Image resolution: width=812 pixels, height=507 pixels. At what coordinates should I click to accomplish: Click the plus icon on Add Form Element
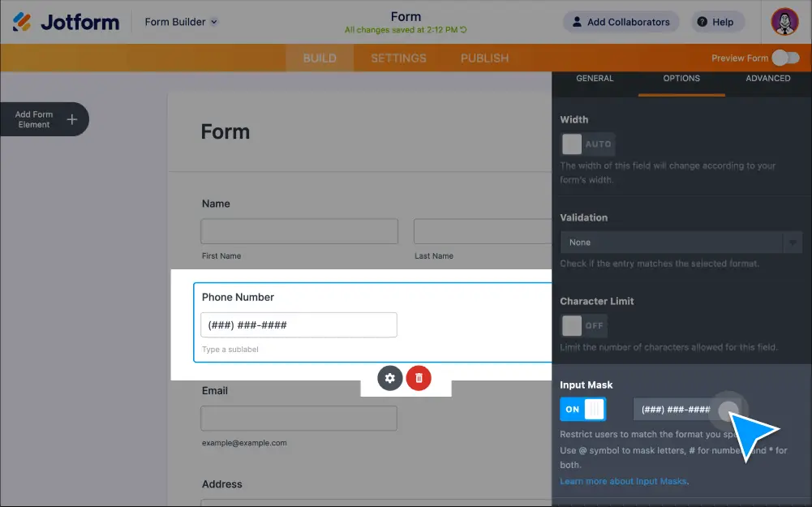tap(72, 119)
